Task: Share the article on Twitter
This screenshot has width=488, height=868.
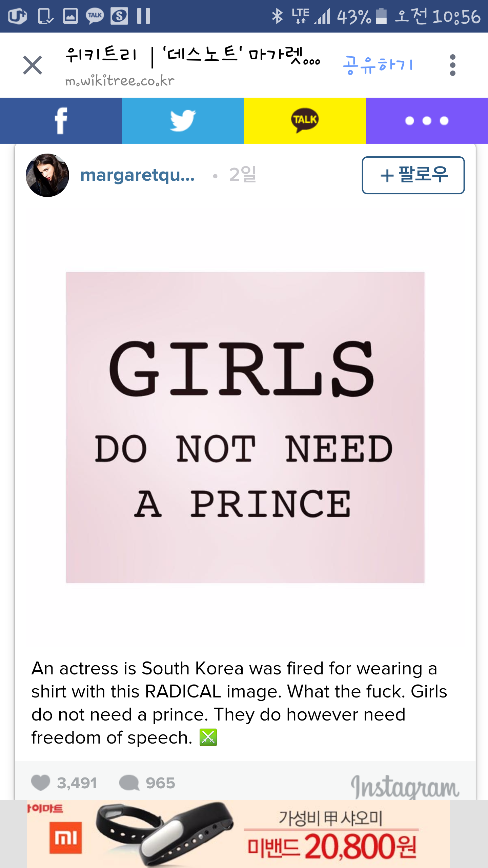Action: [x=183, y=121]
